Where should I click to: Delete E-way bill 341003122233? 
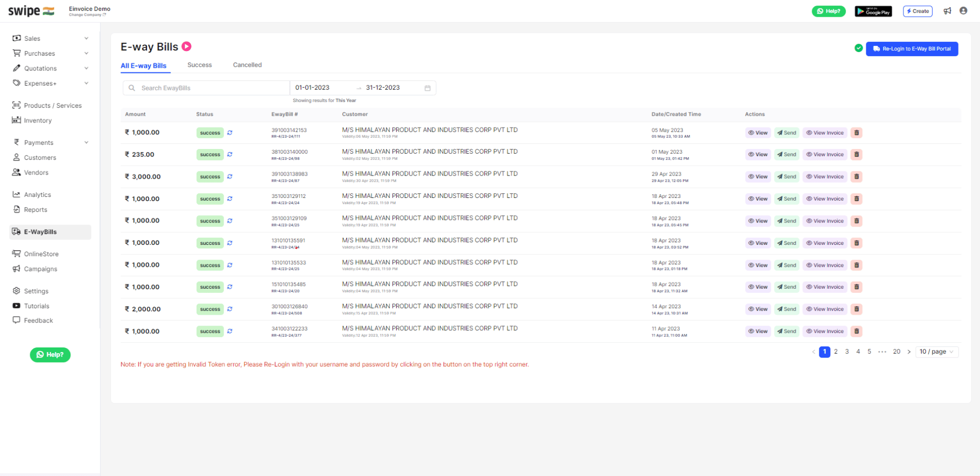point(856,332)
